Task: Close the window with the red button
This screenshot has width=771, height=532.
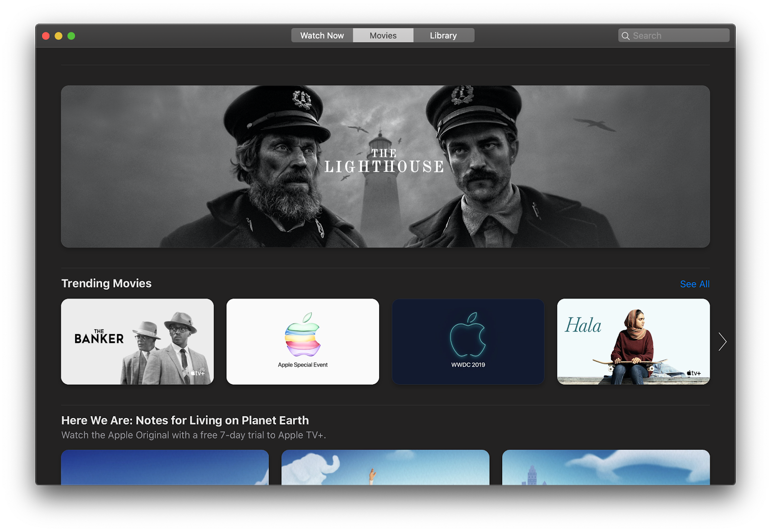Action: point(46,36)
